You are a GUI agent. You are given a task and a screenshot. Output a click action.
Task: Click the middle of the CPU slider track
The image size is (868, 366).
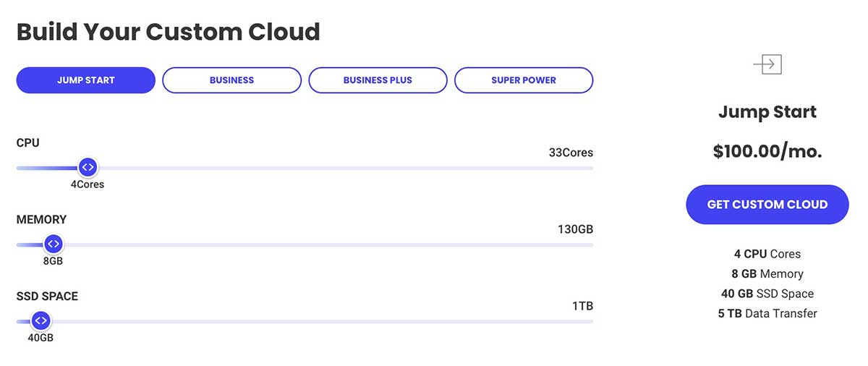click(x=305, y=168)
